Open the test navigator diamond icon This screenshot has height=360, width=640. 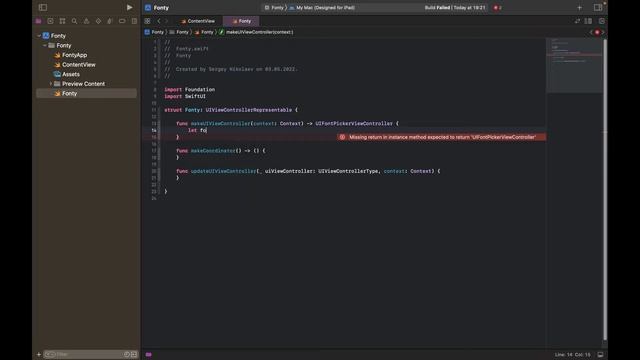pos(98,21)
